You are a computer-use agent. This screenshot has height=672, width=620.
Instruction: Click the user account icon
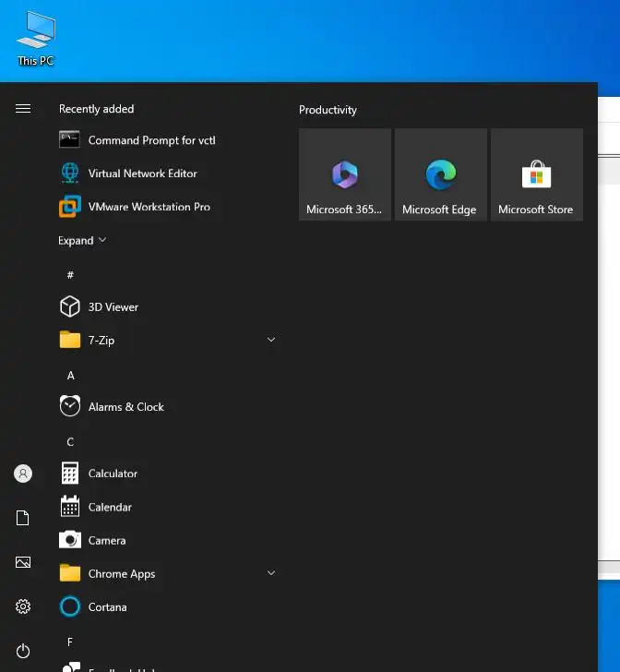click(23, 474)
